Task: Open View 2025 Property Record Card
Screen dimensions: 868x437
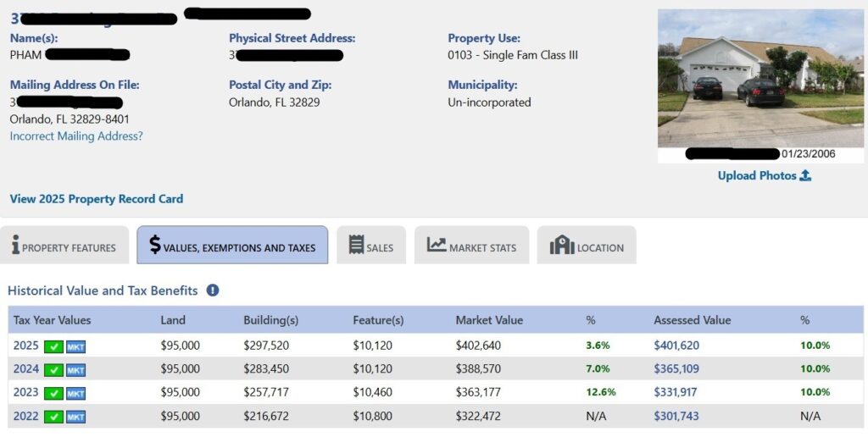Action: [x=97, y=199]
